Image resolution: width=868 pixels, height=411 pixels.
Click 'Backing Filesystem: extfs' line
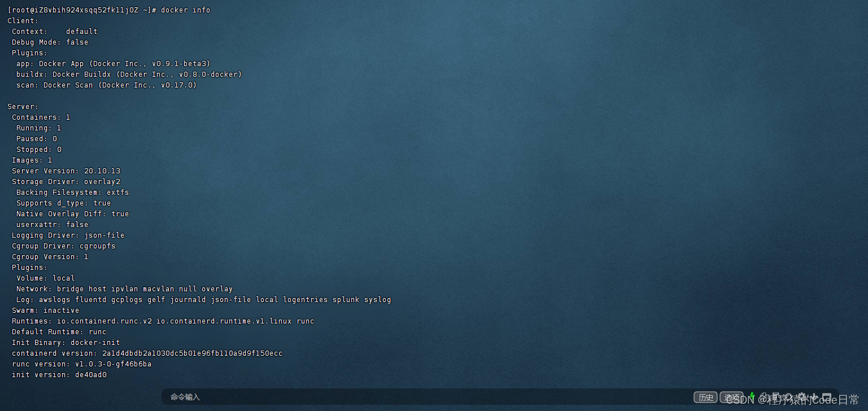pyautogui.click(x=73, y=193)
